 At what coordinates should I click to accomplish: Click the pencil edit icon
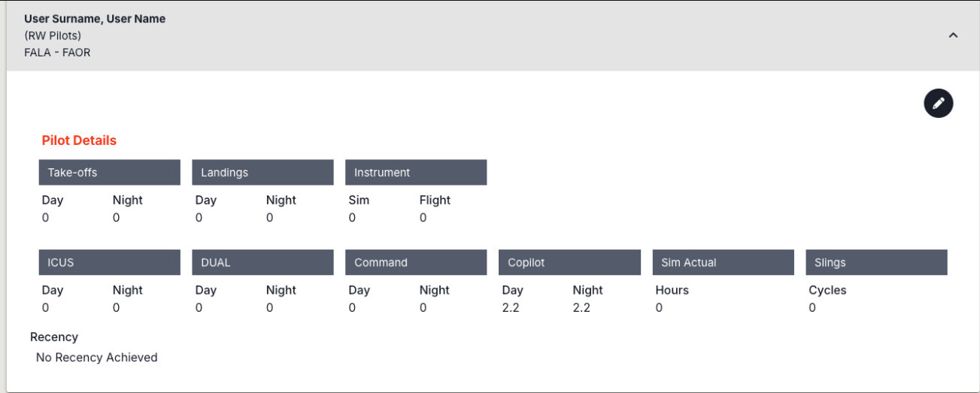(938, 104)
